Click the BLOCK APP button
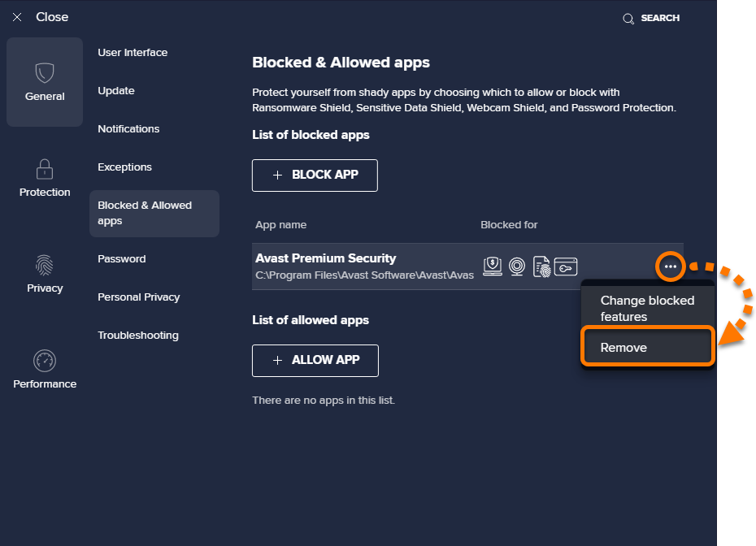Image resolution: width=756 pixels, height=546 pixels. (315, 175)
